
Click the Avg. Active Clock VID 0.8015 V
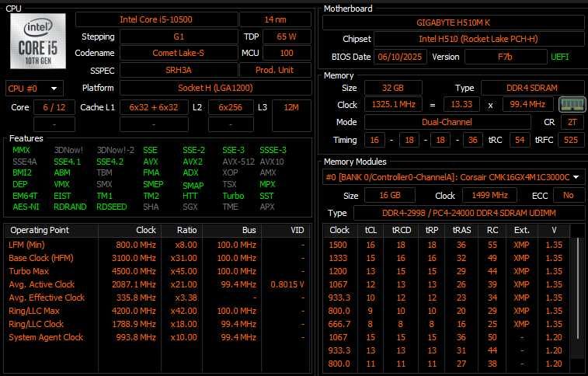(287, 284)
